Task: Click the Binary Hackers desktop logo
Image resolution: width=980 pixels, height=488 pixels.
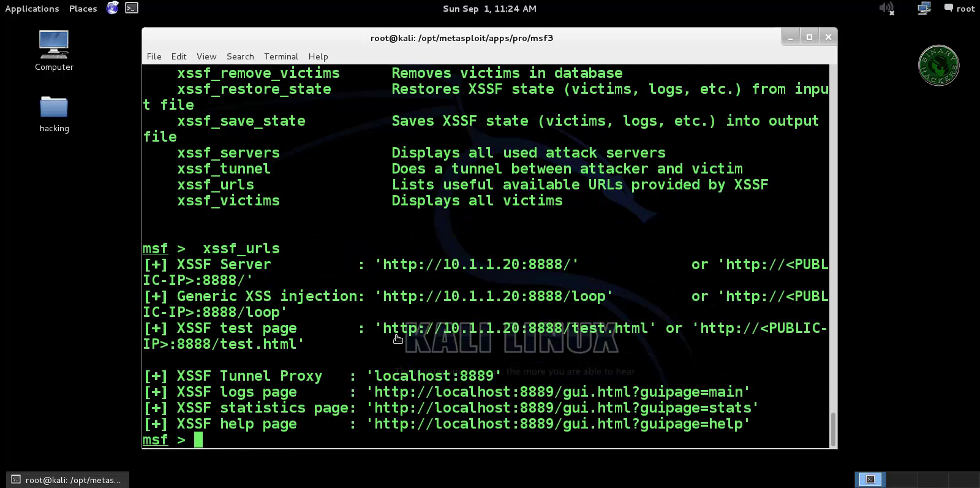Action: pyautogui.click(x=938, y=66)
